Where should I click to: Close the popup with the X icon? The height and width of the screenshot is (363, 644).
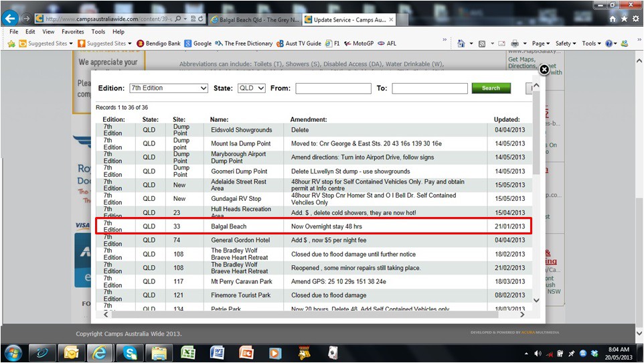(x=544, y=69)
